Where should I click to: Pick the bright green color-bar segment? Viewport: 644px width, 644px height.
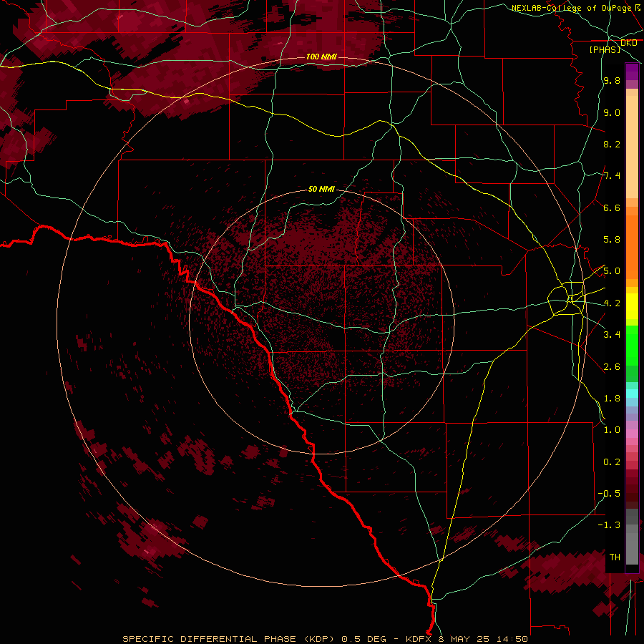pyautogui.click(x=632, y=345)
